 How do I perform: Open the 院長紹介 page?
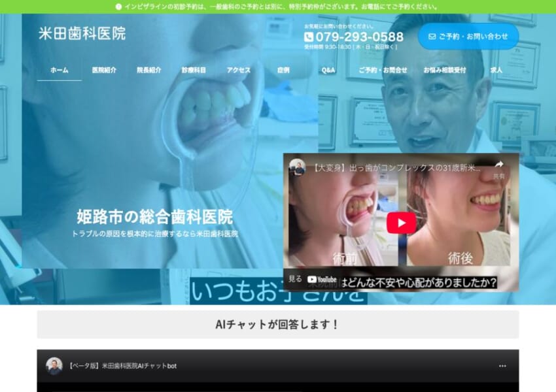tap(150, 69)
